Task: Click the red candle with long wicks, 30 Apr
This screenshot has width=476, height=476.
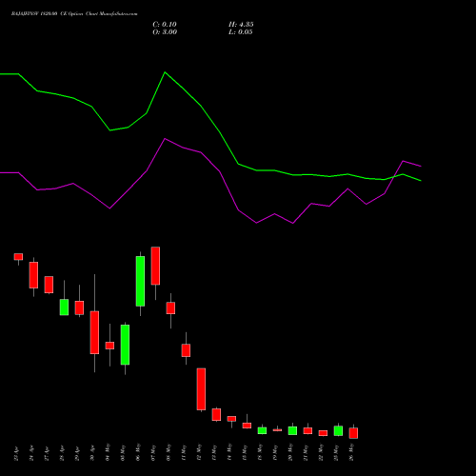Action: tap(94, 332)
